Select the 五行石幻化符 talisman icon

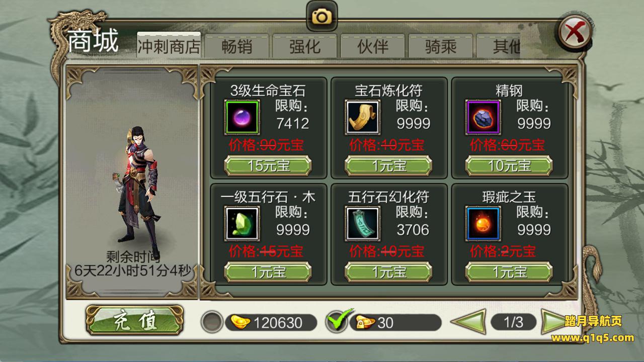pos(363,224)
